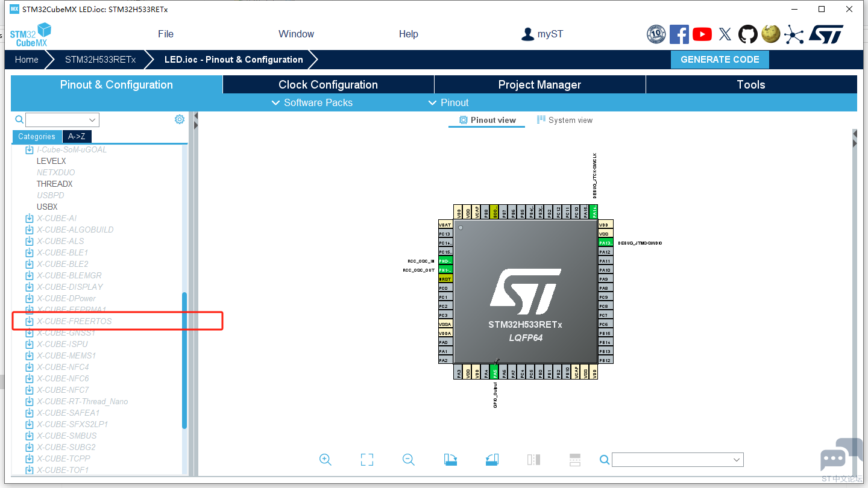This screenshot has width=868, height=488.
Task: Open the ST 10 years community badge
Action: 656,34
